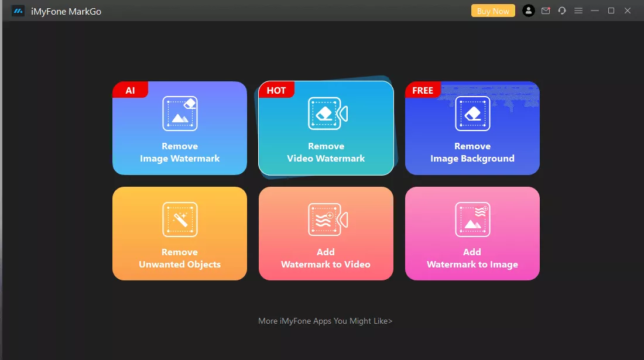This screenshot has width=644, height=360.
Task: Click the magic wand Remove Unwanted Objects icon
Action: 180,220
